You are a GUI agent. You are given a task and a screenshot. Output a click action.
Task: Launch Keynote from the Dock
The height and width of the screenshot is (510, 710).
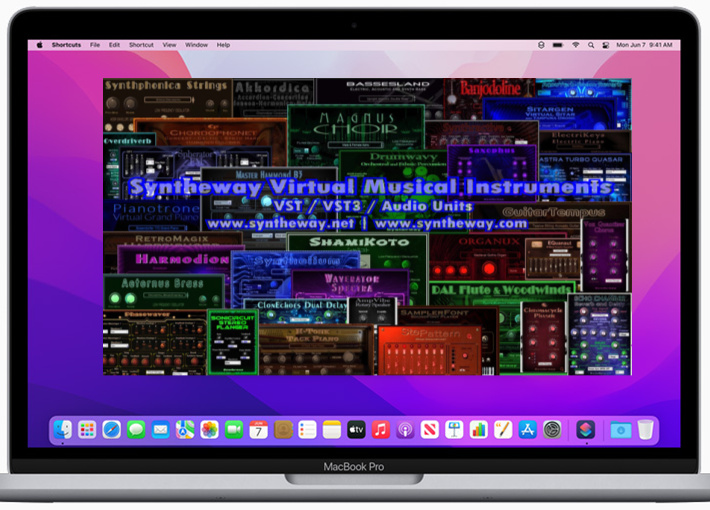tap(454, 429)
